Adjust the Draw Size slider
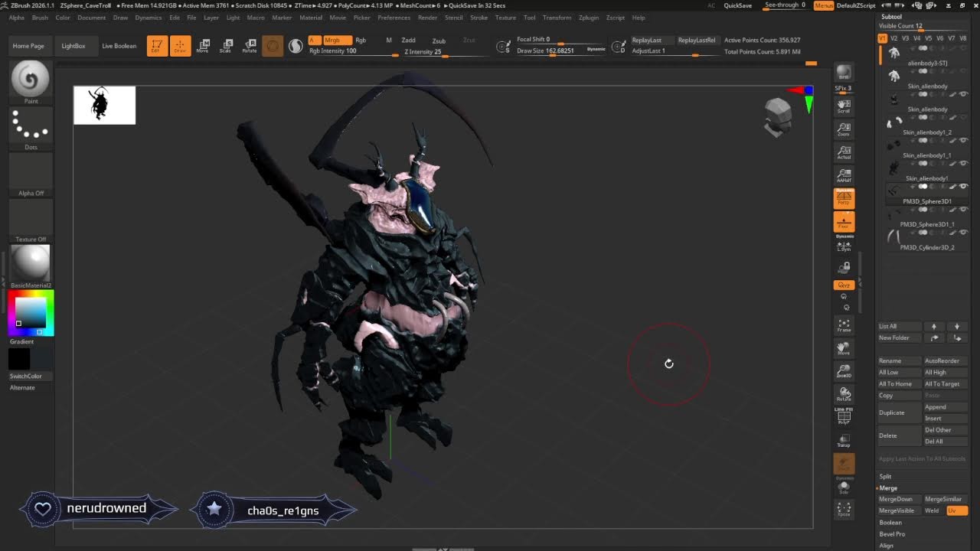Image resolution: width=980 pixels, height=551 pixels. click(x=562, y=51)
